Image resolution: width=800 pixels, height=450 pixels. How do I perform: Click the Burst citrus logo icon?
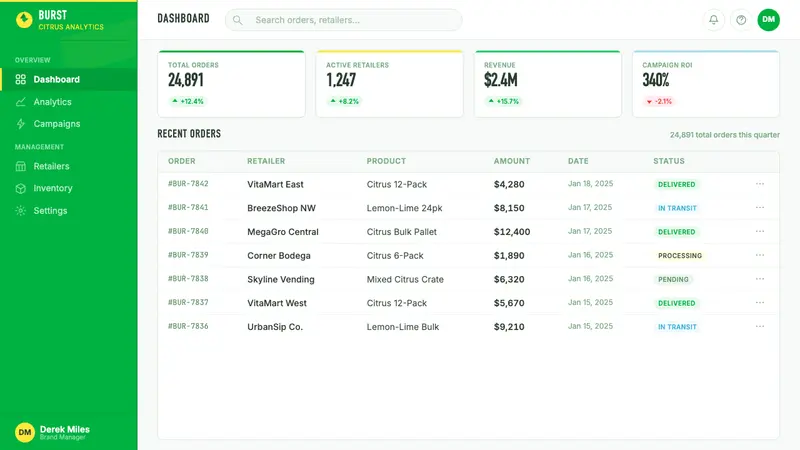(x=24, y=20)
